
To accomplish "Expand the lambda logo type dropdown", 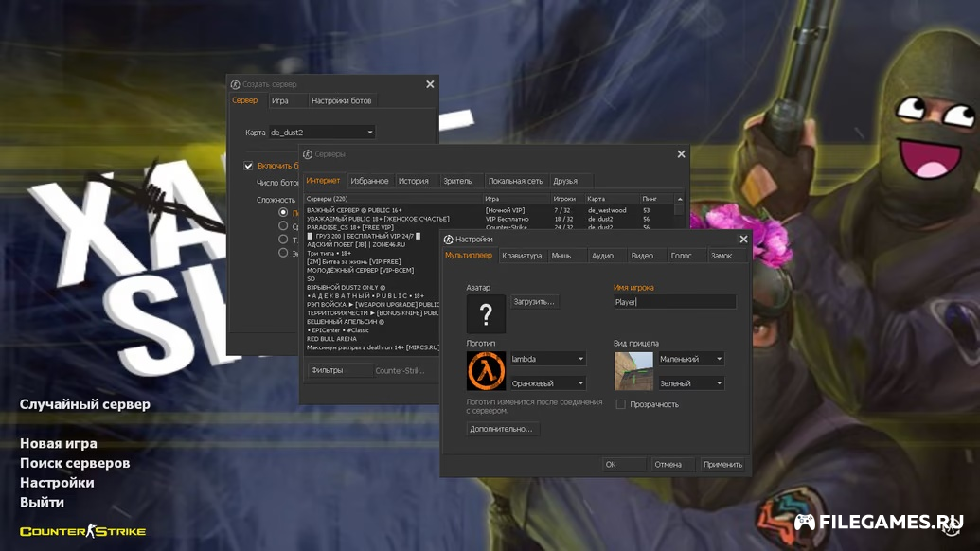I will [x=547, y=359].
